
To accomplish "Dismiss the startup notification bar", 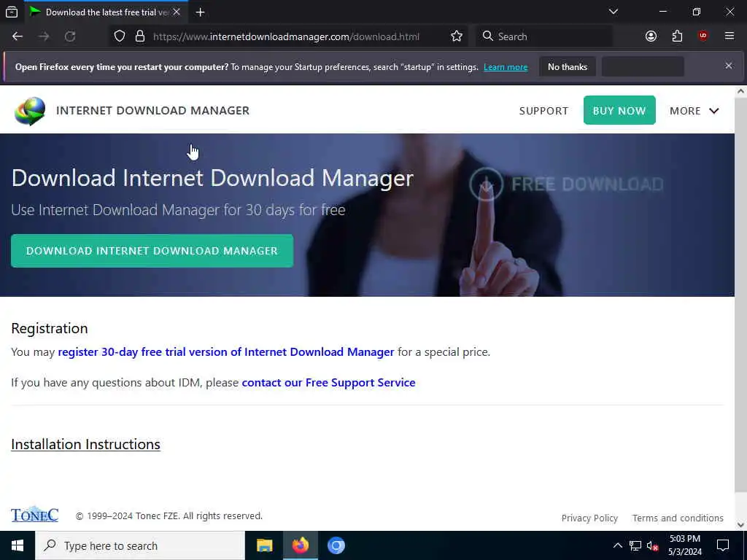I will (x=729, y=66).
